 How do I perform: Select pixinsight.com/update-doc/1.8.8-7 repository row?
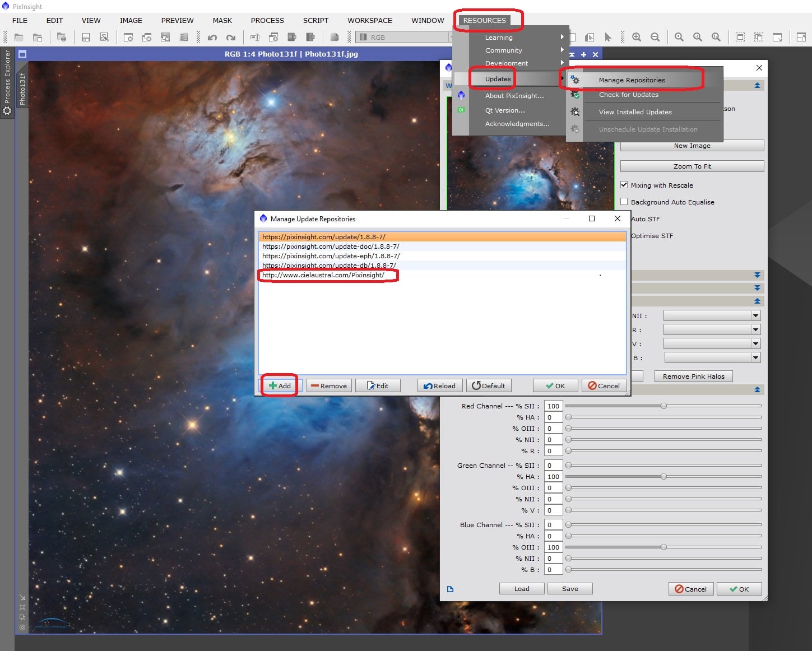pos(442,247)
